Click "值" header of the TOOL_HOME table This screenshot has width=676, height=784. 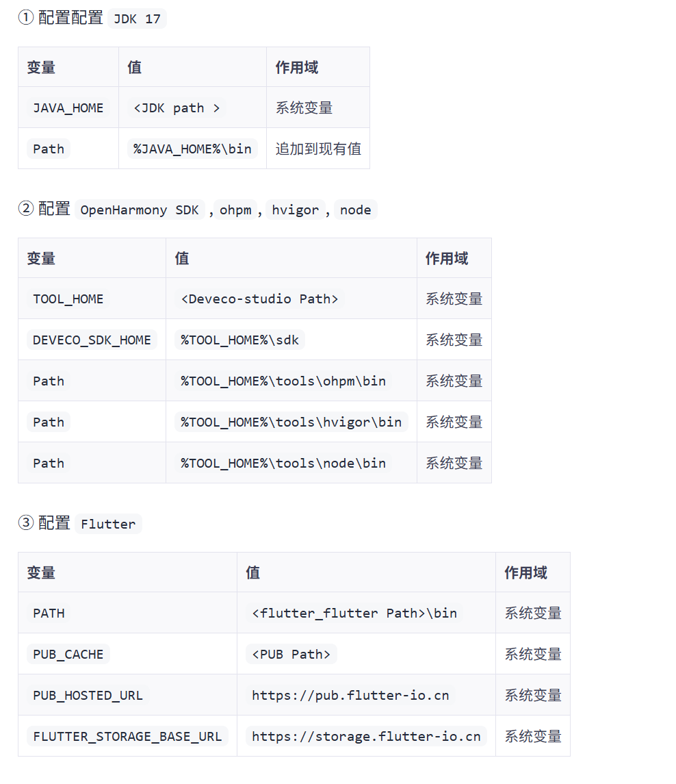pyautogui.click(x=182, y=259)
